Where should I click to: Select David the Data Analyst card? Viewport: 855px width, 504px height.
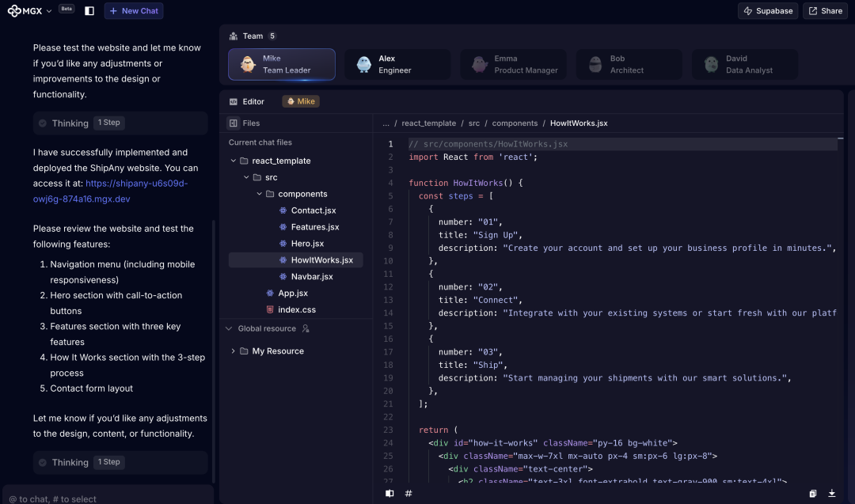pos(744,65)
